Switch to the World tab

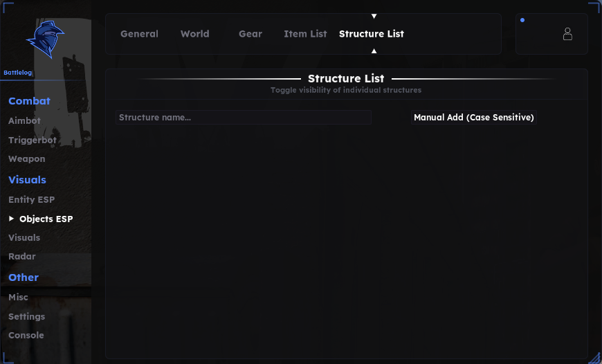pyautogui.click(x=195, y=34)
